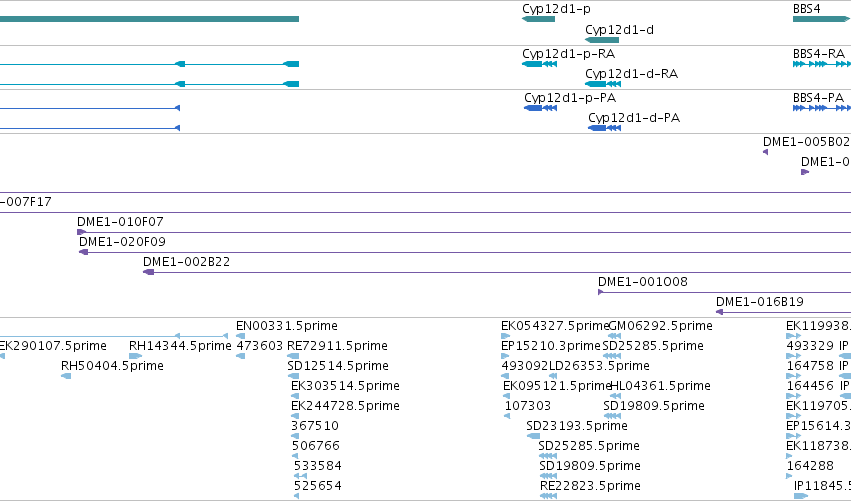Viewport: 851px width, 501px height.
Task: Open the EN00331.5prime EST label
Action: (x=287, y=326)
